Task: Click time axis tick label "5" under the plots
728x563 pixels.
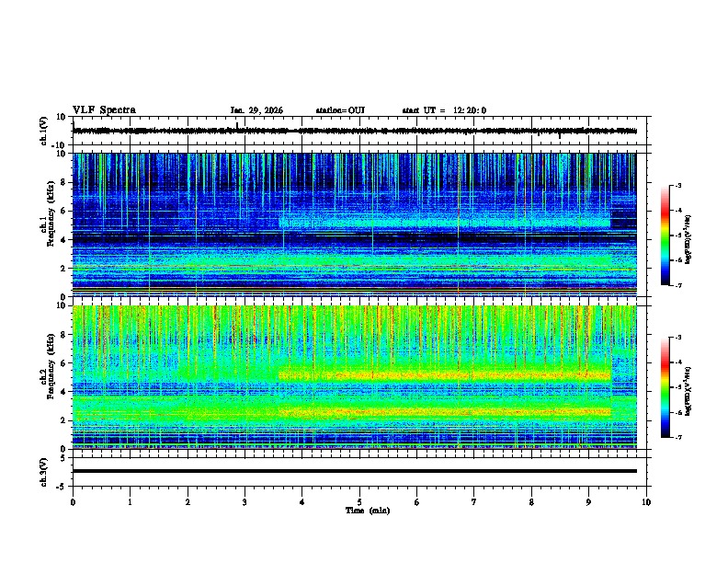Action: pos(359,502)
